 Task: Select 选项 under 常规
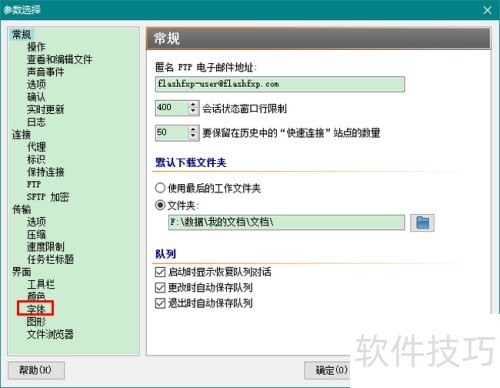[x=36, y=84]
